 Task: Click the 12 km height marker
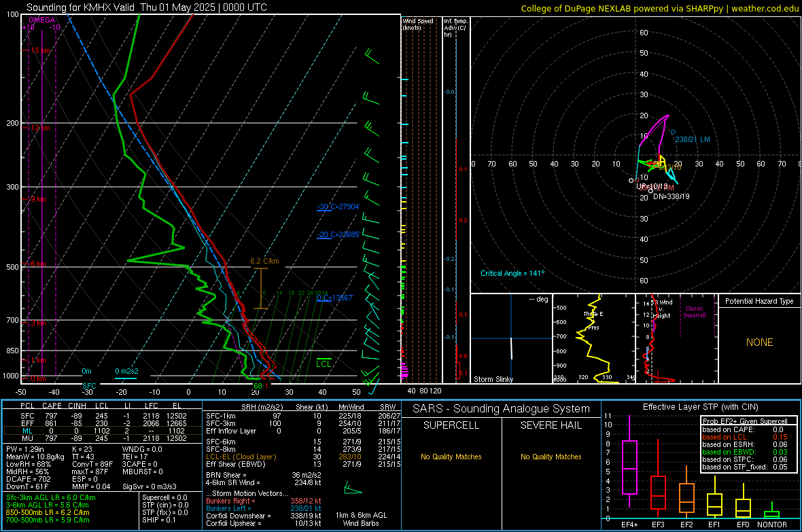pyautogui.click(x=40, y=128)
